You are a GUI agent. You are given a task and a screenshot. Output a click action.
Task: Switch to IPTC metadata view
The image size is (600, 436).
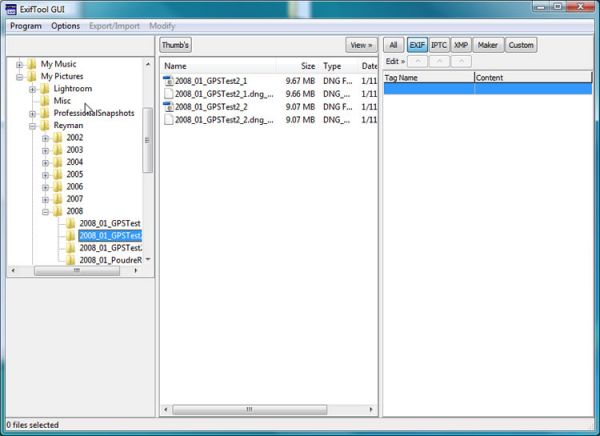pos(439,45)
